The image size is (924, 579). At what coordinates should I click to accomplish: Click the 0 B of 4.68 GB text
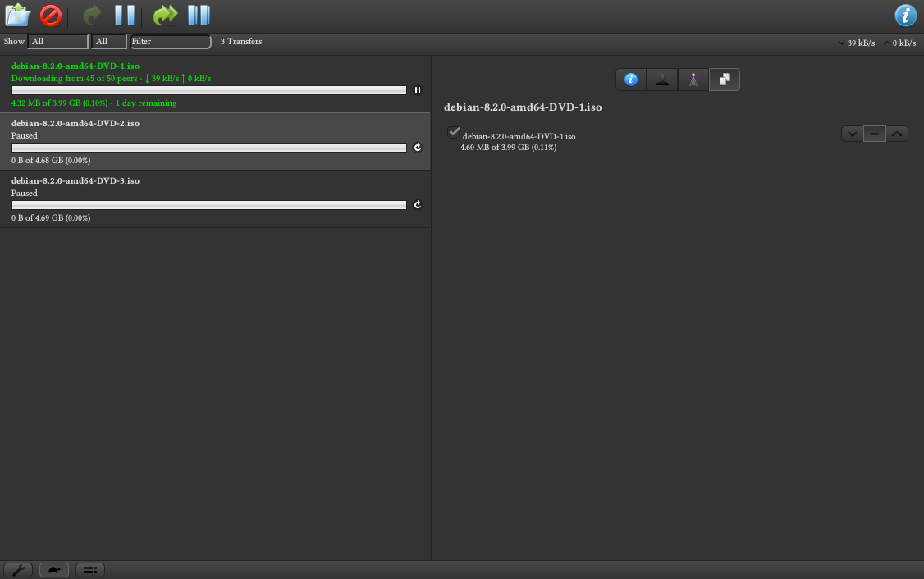point(51,160)
